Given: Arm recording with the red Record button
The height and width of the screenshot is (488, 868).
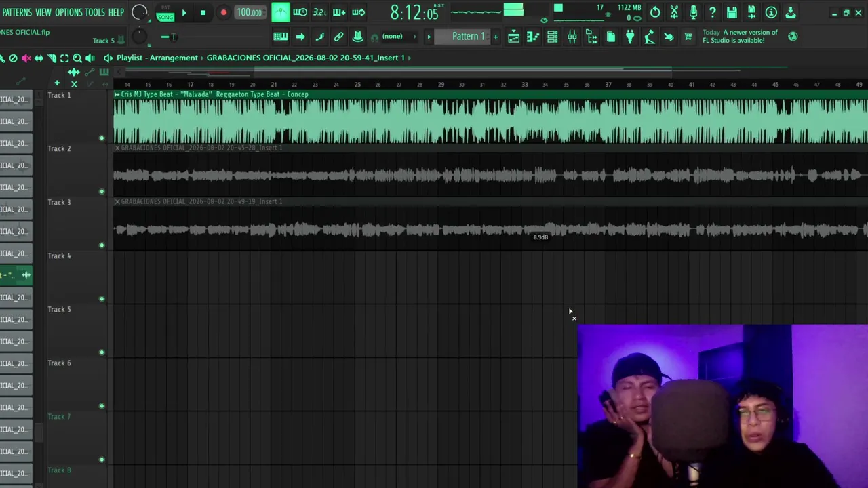Looking at the screenshot, I should [x=223, y=12].
